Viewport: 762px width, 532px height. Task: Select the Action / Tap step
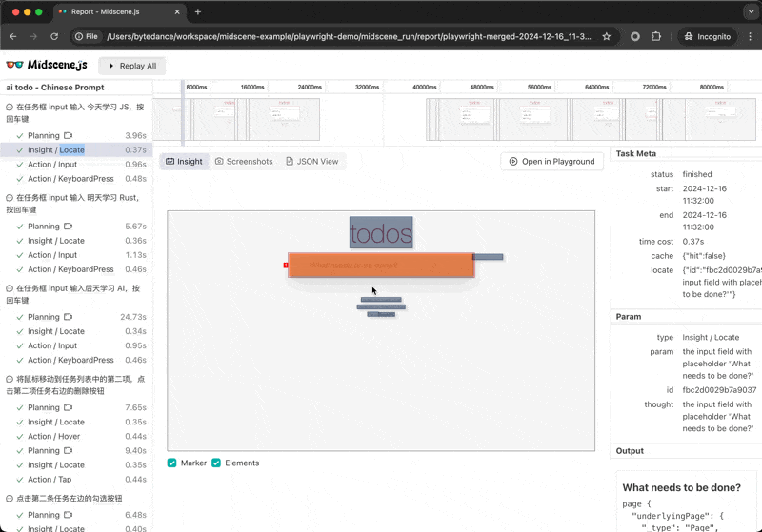coord(76,479)
